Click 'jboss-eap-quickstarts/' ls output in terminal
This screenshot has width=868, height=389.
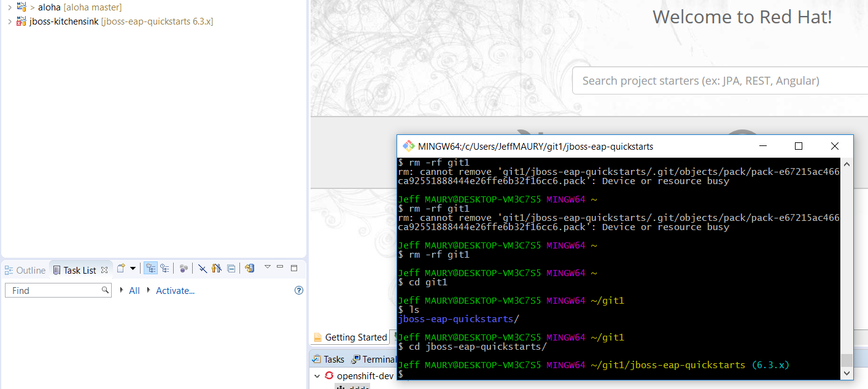click(x=459, y=319)
